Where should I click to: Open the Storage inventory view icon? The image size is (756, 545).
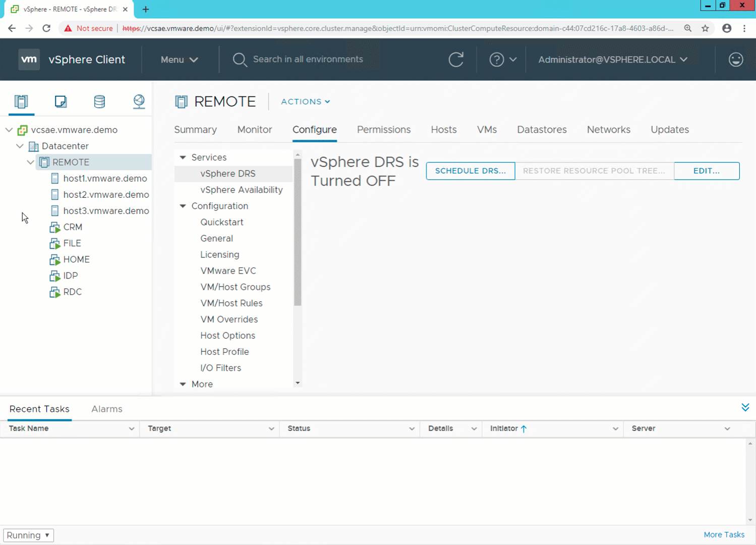click(x=99, y=101)
